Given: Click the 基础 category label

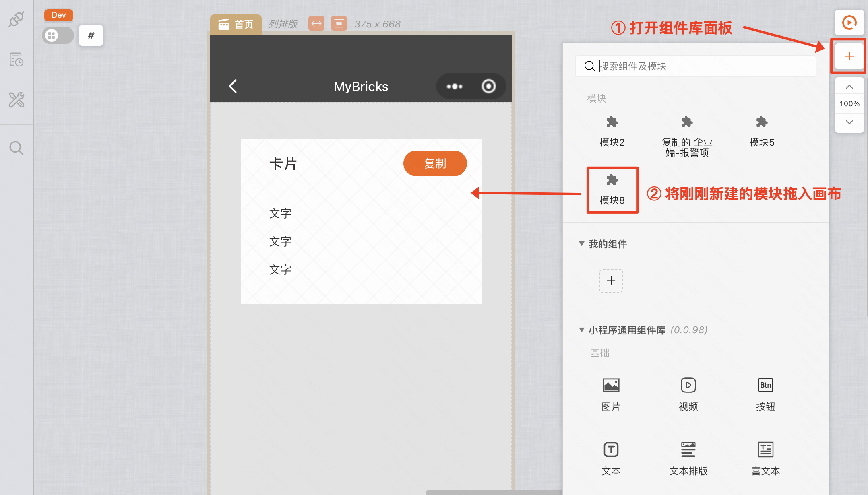Looking at the screenshot, I should [x=600, y=353].
